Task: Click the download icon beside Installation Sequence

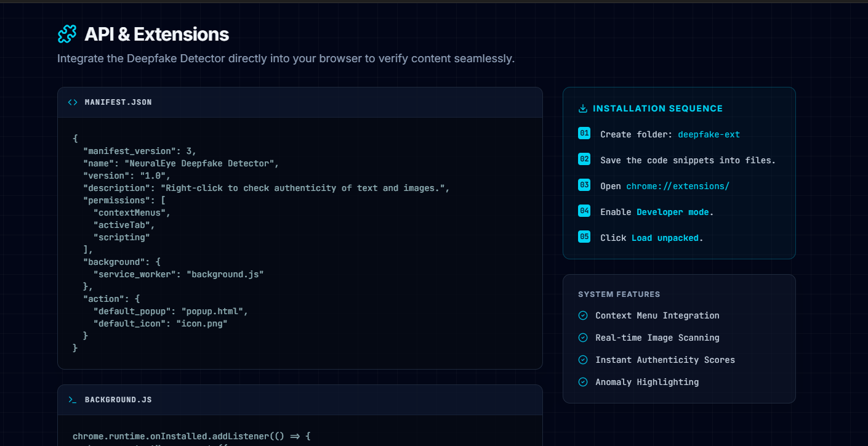Action: pyautogui.click(x=583, y=108)
